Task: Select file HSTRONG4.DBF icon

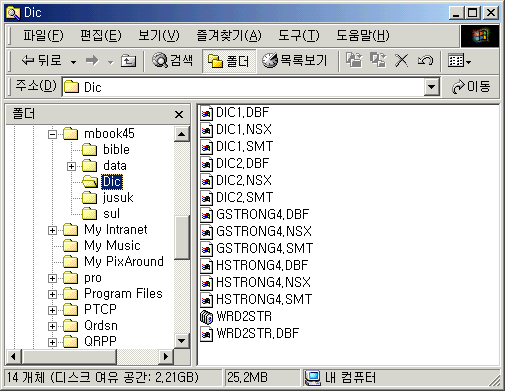Action: [206, 266]
